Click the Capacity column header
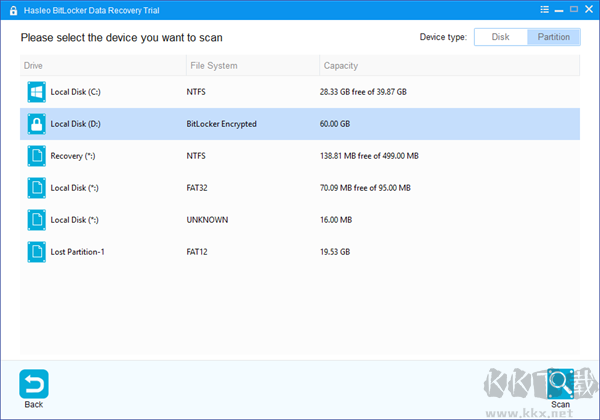The image size is (600, 420). pos(450,65)
